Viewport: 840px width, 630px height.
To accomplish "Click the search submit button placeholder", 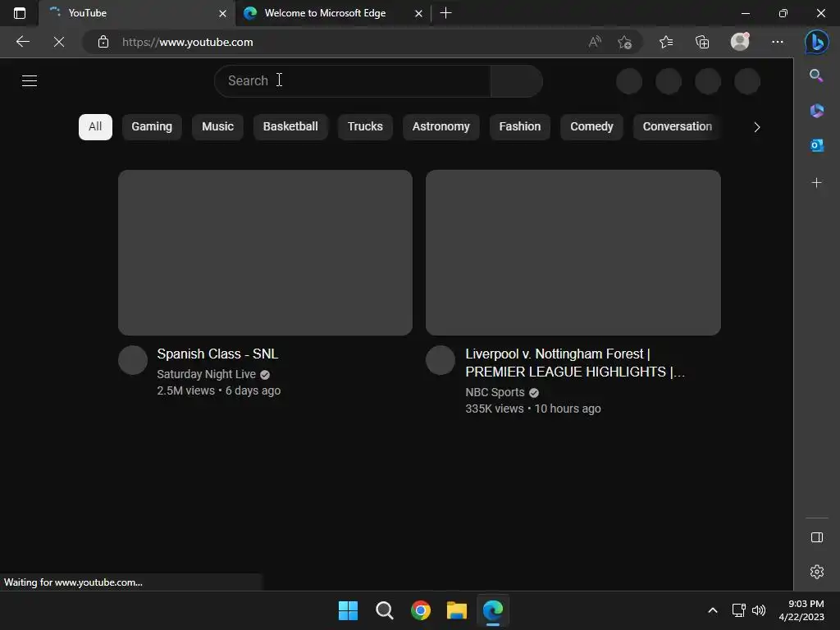I will pyautogui.click(x=517, y=81).
